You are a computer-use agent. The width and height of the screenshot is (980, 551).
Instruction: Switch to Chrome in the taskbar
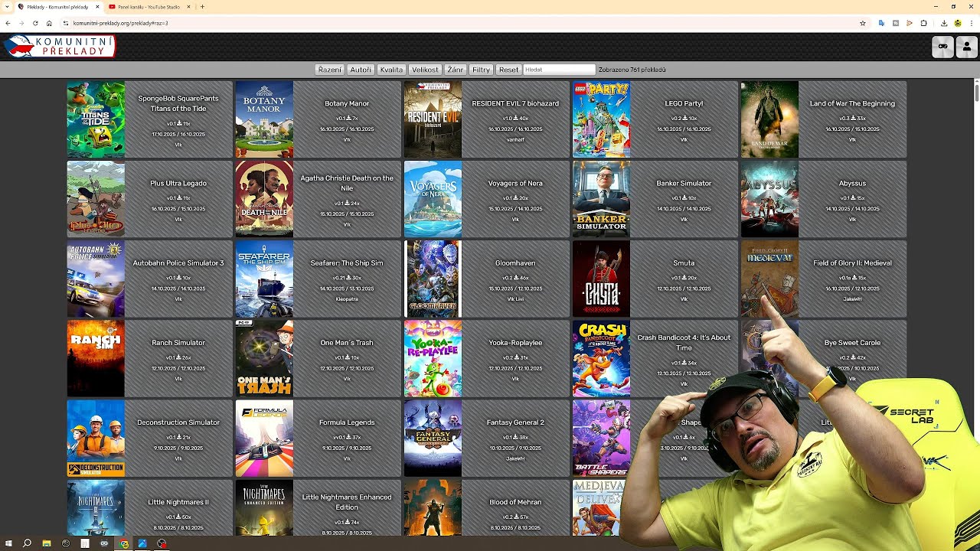point(124,543)
